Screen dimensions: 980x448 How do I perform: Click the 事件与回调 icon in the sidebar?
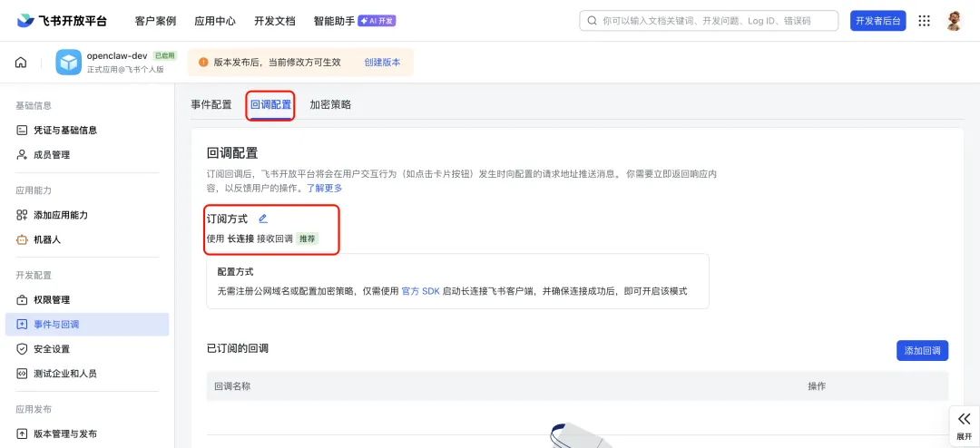click(x=22, y=325)
